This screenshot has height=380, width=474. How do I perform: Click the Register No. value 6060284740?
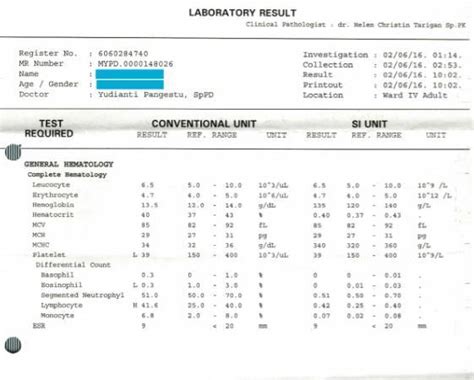click(123, 54)
